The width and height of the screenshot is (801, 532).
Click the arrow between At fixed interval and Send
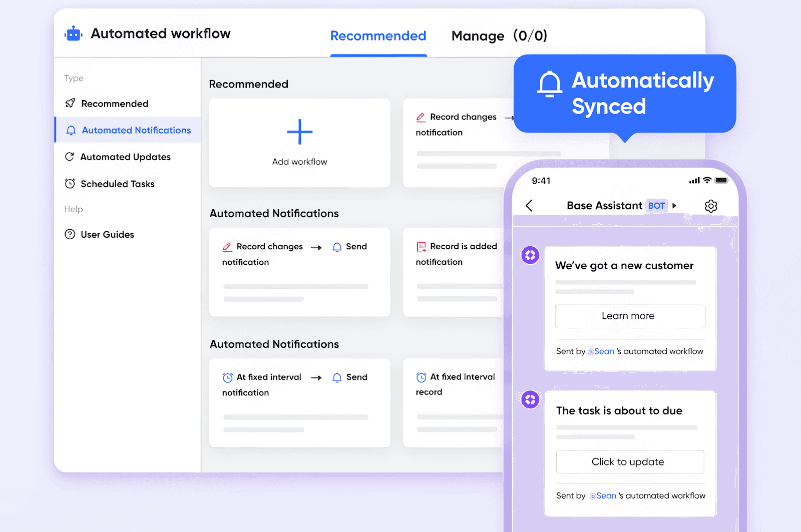[x=316, y=378]
